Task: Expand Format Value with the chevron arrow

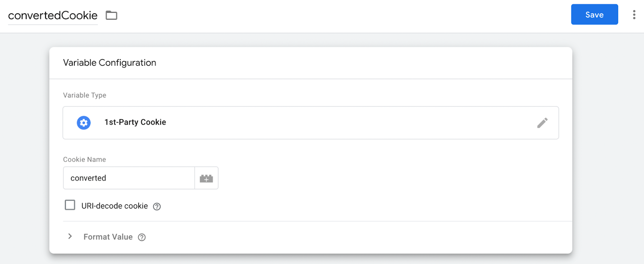Action: pyautogui.click(x=70, y=237)
